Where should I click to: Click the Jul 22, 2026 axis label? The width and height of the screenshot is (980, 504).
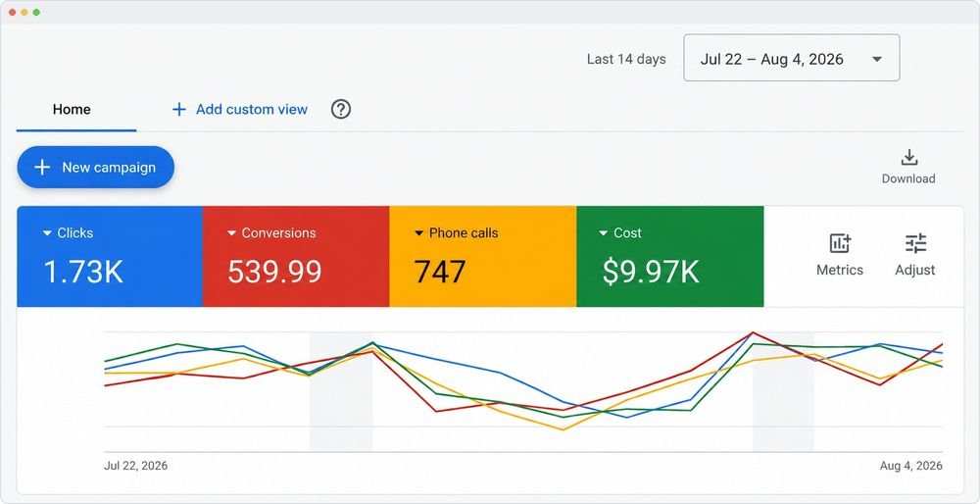135,466
